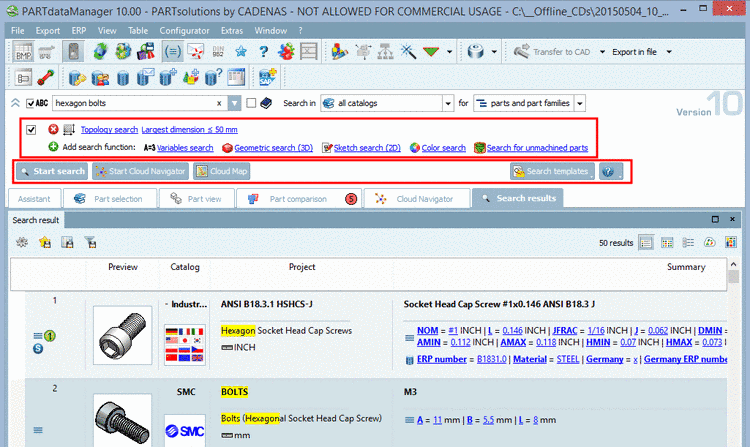Open the Search templates dropdown button
Viewport: 750px width, 447px height.
(x=552, y=171)
